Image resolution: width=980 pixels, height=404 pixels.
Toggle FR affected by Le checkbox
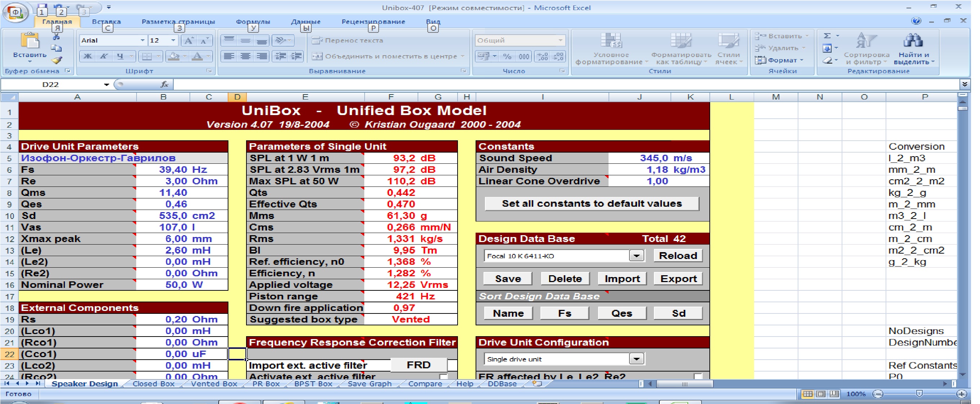pos(698,377)
